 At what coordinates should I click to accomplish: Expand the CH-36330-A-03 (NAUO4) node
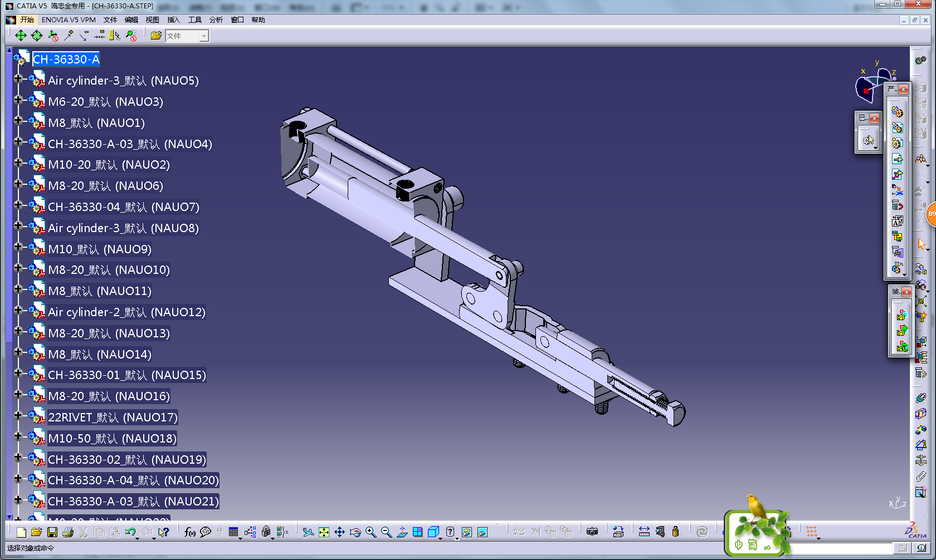(x=18, y=142)
